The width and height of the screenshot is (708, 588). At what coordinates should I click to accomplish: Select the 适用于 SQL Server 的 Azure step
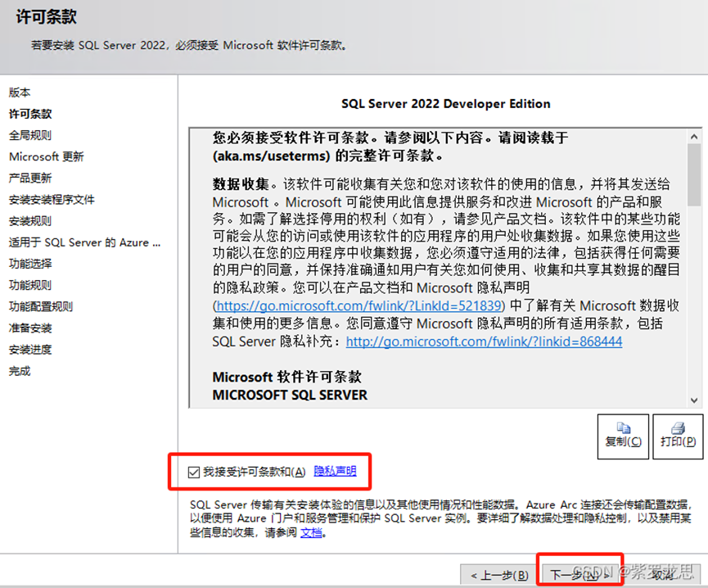click(x=84, y=242)
